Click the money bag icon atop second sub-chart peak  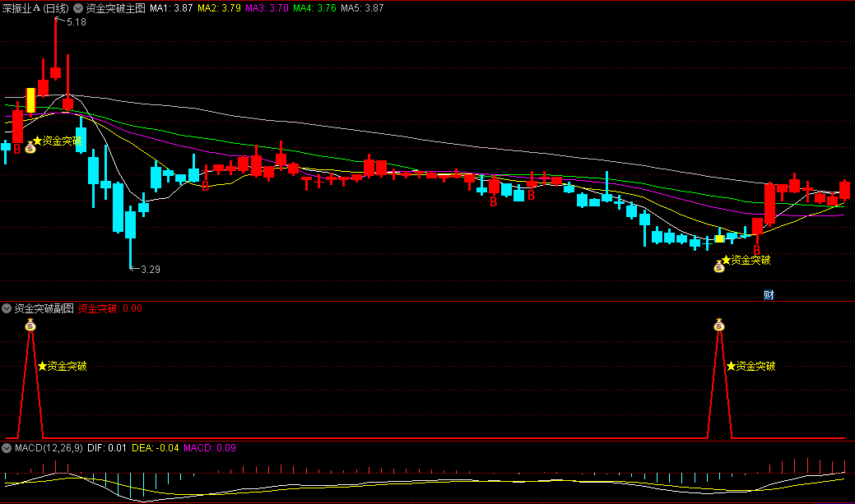[x=719, y=326]
